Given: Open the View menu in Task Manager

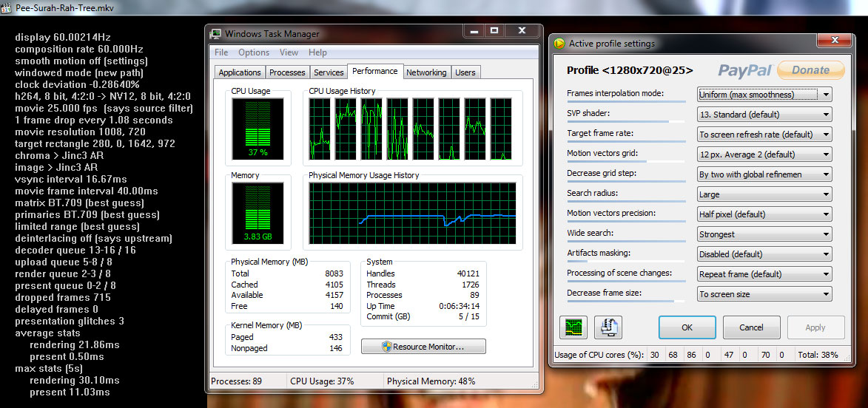Looking at the screenshot, I should pyautogui.click(x=289, y=52).
